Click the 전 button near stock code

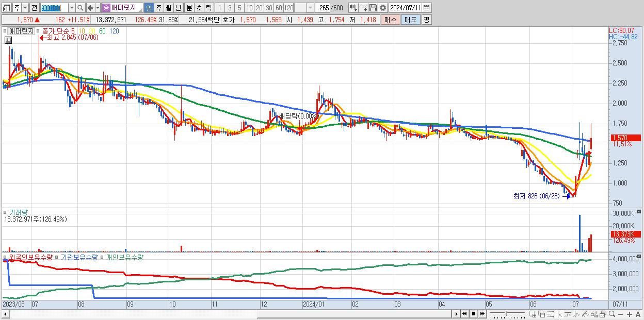click(34, 8)
